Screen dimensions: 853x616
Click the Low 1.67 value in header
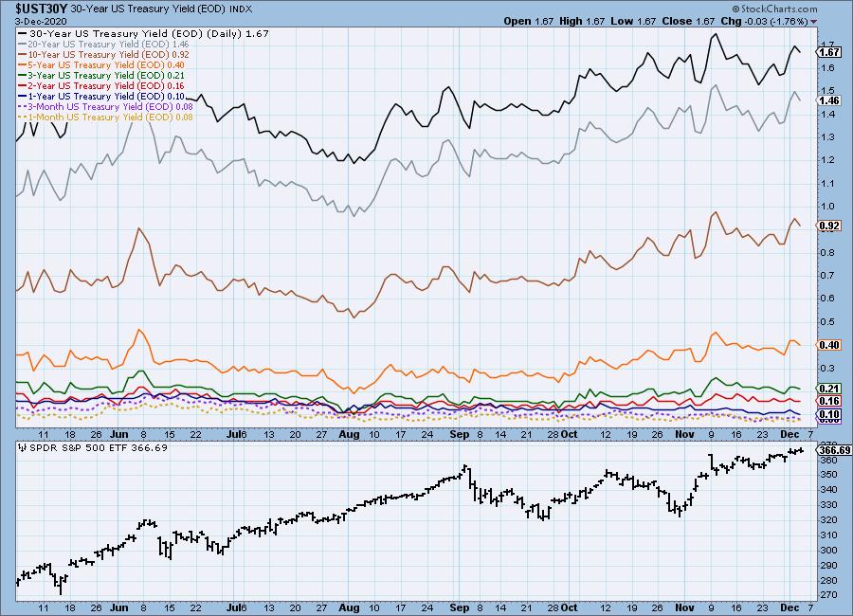coord(633,21)
